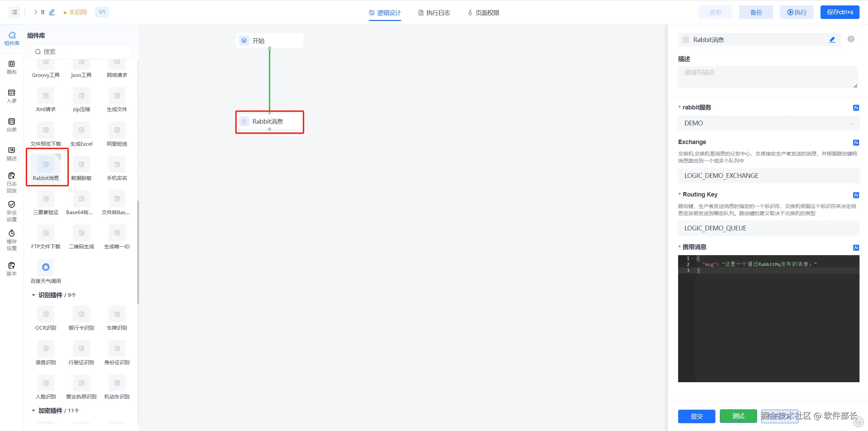Open the 出参 output parameters panel
The image size is (868, 431).
(12, 125)
